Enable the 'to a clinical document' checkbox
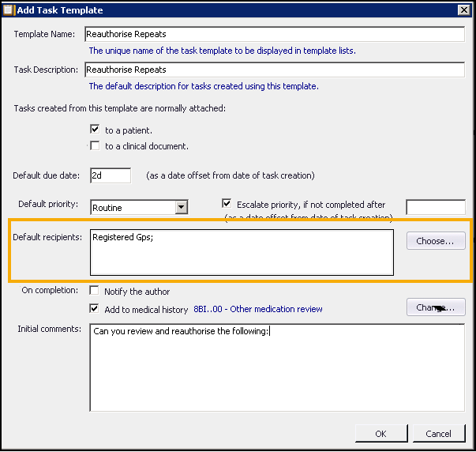The width and height of the screenshot is (476, 452). [x=96, y=145]
